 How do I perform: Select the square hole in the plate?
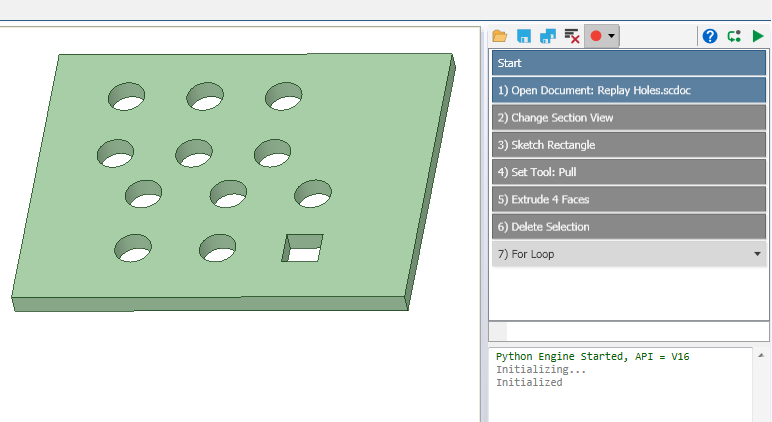coord(302,248)
